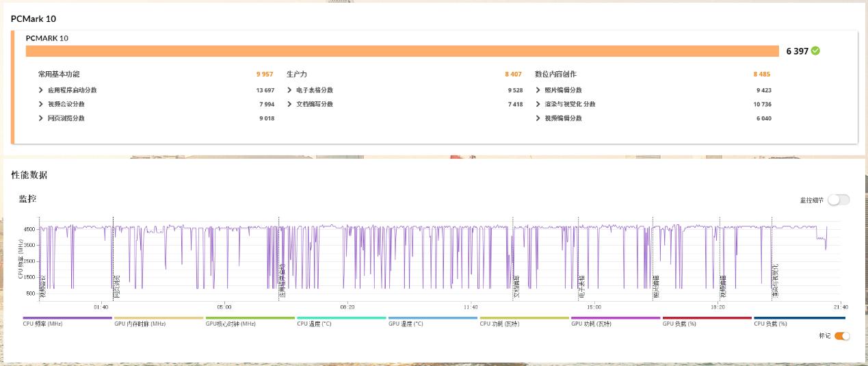868x366 pixels.
Task: Expand 视频编辑分数 row
Action: [538, 118]
